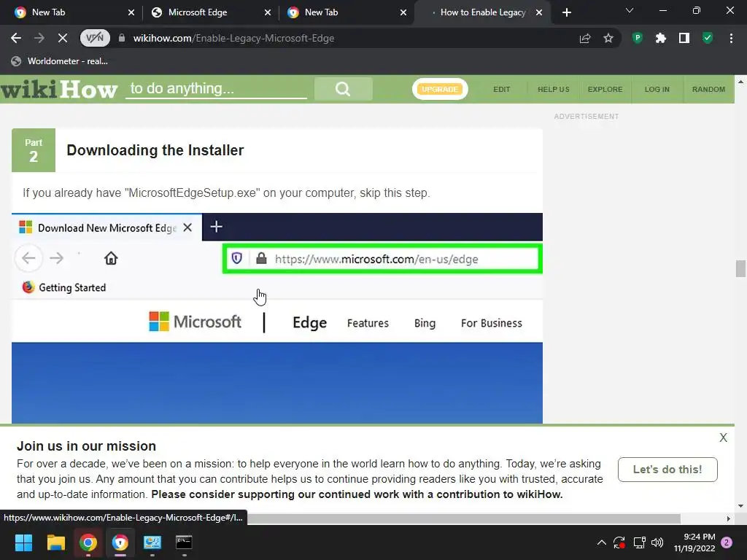This screenshot has height=560, width=747.
Task: Click the horizontal scrollbar at bottom
Action: click(463, 518)
